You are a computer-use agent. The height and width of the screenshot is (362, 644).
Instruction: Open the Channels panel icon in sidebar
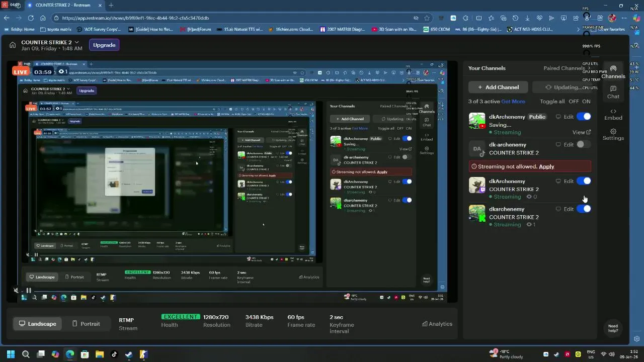point(613,72)
